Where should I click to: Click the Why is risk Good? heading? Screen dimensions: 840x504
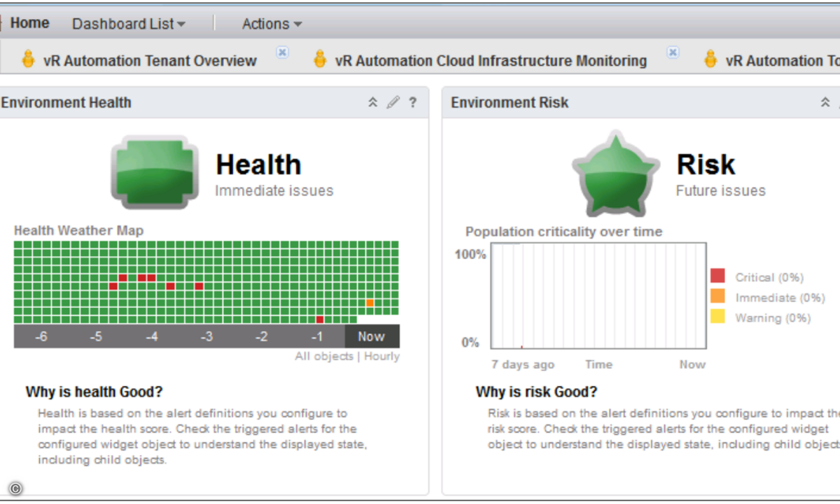coord(537,391)
